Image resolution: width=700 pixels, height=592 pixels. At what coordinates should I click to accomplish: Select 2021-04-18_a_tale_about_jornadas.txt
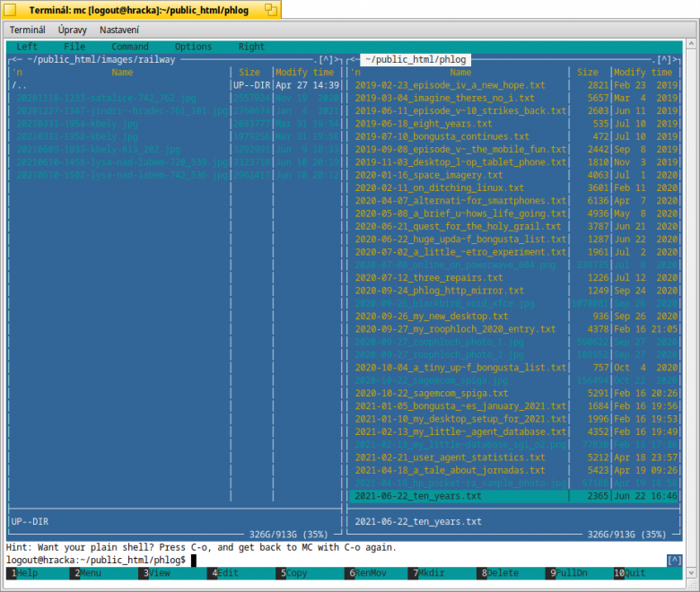point(513,470)
